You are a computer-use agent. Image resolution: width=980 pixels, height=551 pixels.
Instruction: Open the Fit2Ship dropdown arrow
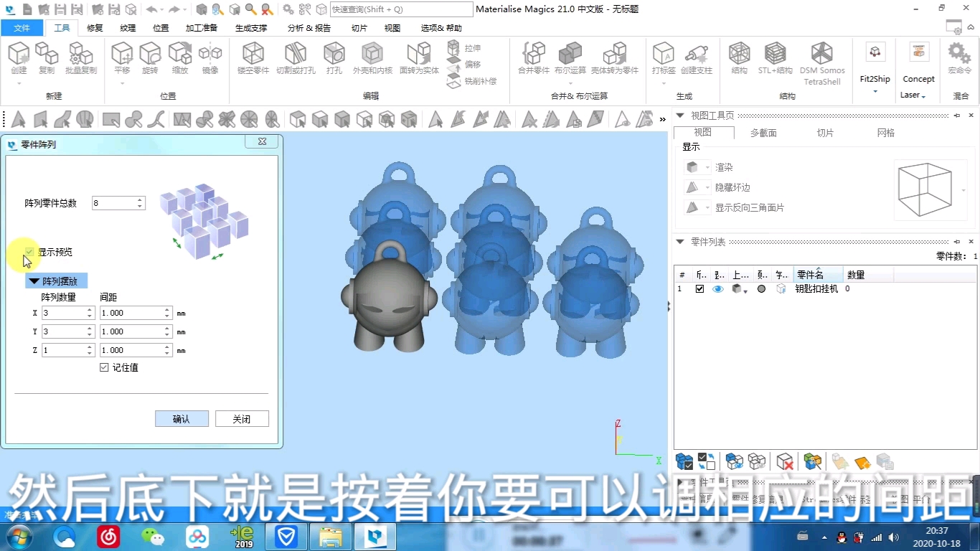tap(875, 91)
